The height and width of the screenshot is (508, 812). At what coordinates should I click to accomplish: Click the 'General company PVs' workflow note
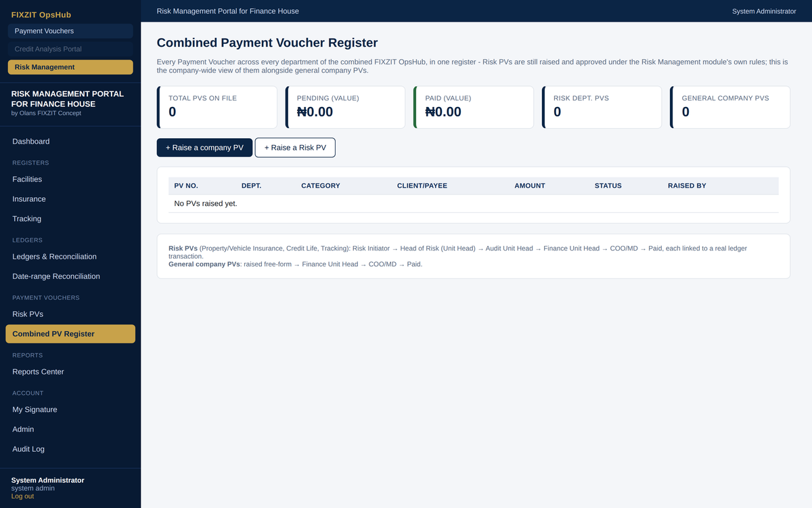[x=295, y=264]
